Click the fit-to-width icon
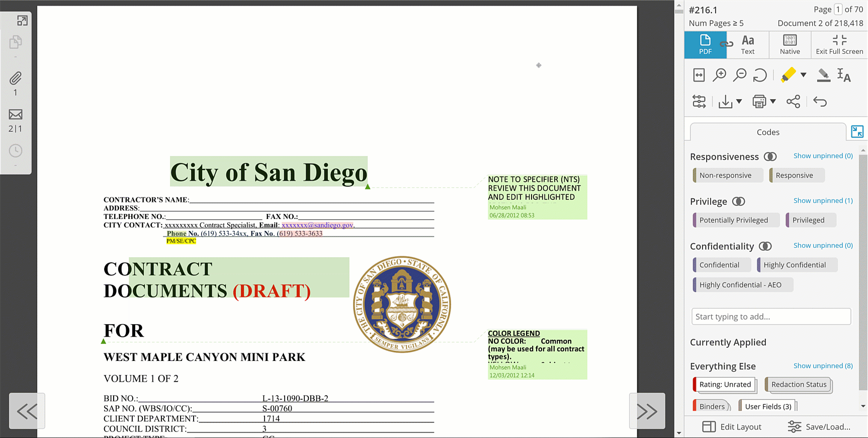The image size is (868, 438). click(699, 75)
